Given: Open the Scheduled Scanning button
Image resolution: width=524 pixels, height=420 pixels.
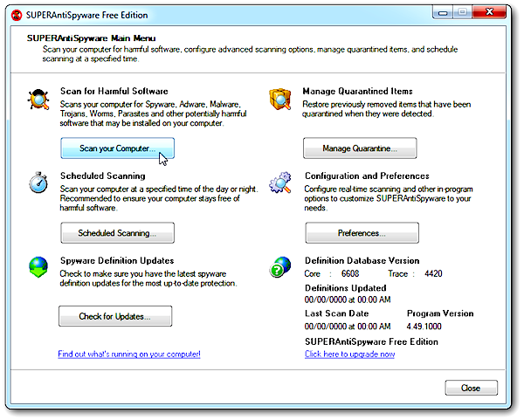Looking at the screenshot, I should click(117, 233).
